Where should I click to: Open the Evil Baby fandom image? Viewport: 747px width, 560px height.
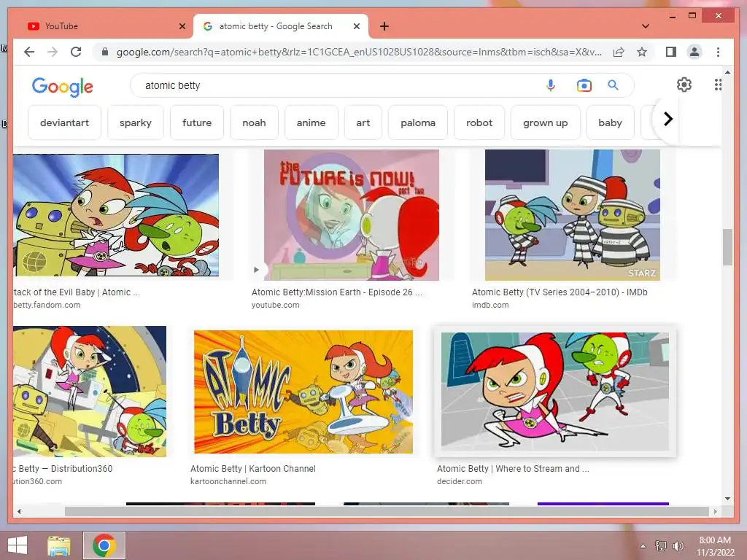tap(116, 215)
